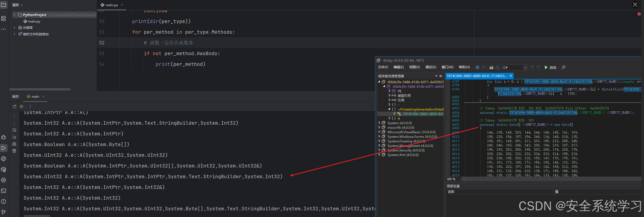Viewport: 644px width, 217px height.
Task: Open 程序集资源管理器 panel options dropdown arrow
Action: click(x=436, y=76)
